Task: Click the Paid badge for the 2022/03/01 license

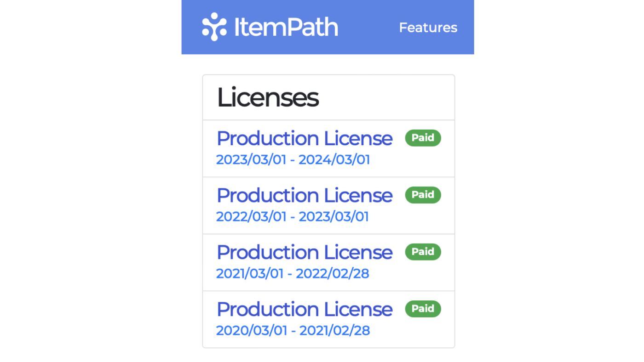Action: [422, 194]
